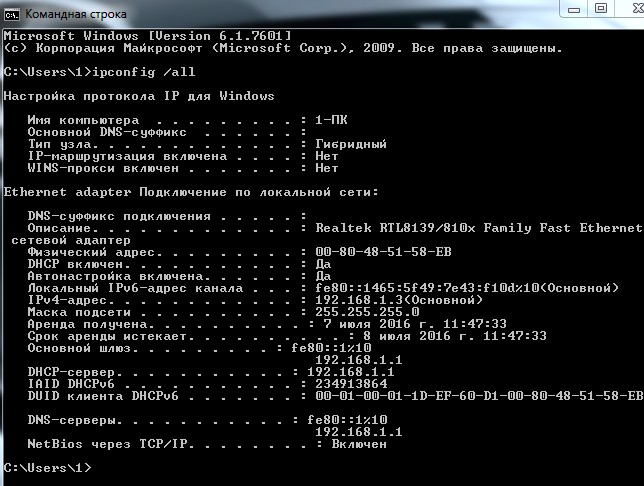Image resolution: width=644 pixels, height=486 pixels.
Task: Click 'fe80::1%10' on the DNS-серверы line
Action: 347,420
